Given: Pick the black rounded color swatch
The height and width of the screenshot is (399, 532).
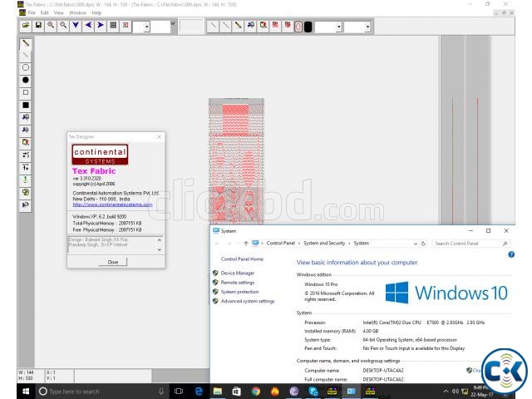Looking at the screenshot, I should tap(308, 27).
